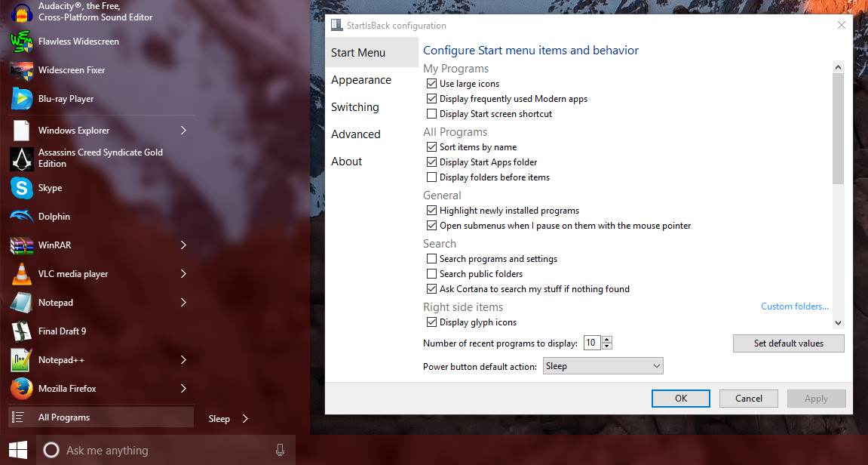
Task: Launch Flawless Widescreen via its icon
Action: 22,42
